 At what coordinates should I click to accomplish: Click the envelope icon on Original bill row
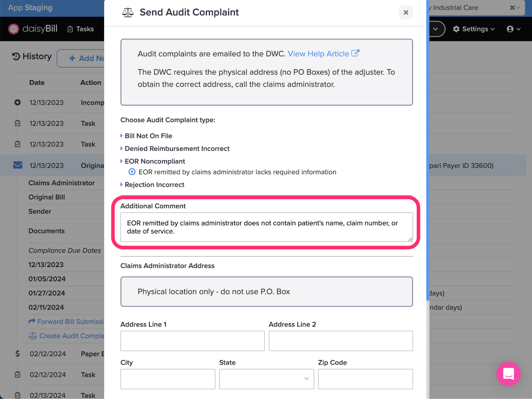click(x=18, y=165)
